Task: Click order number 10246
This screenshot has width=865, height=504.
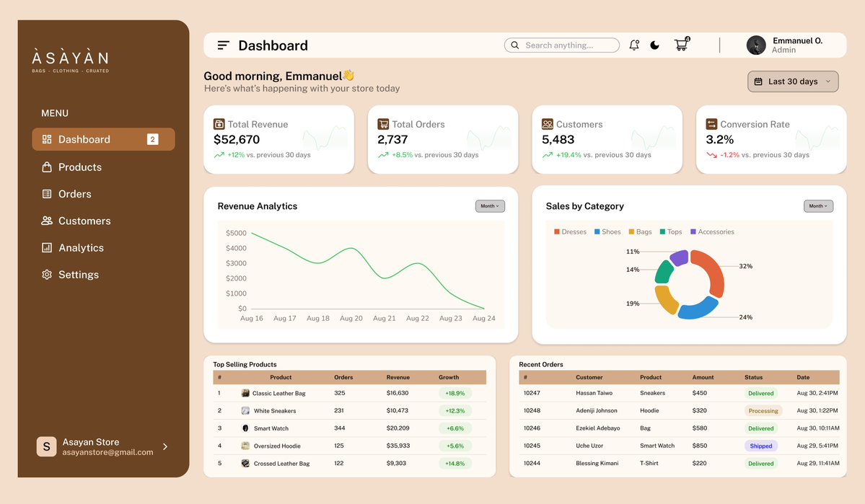Action: (x=532, y=428)
